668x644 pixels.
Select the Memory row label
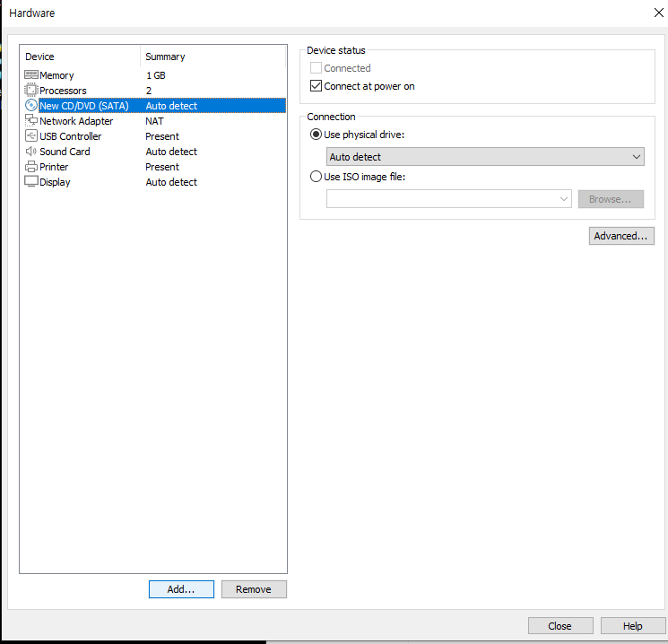pyautogui.click(x=56, y=75)
